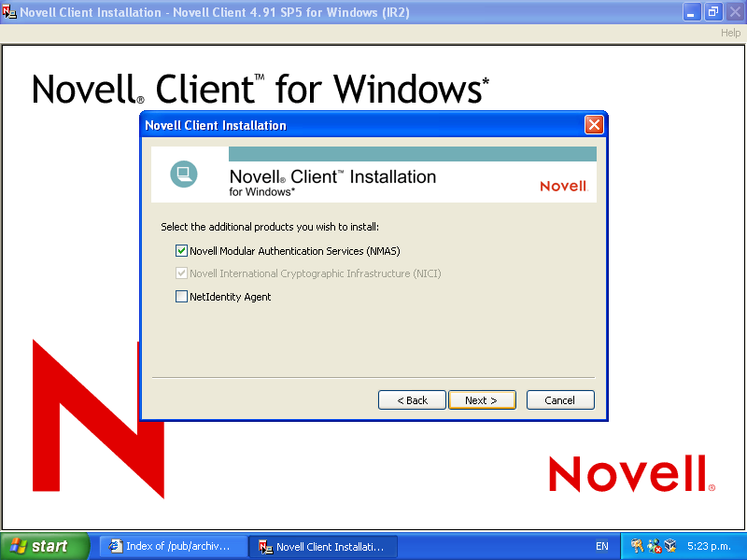Click the EN language indicator
This screenshot has width=747, height=560.
click(602, 546)
